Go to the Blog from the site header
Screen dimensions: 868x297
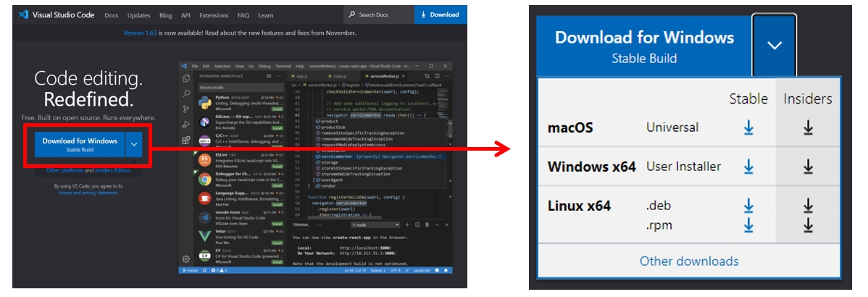click(165, 15)
